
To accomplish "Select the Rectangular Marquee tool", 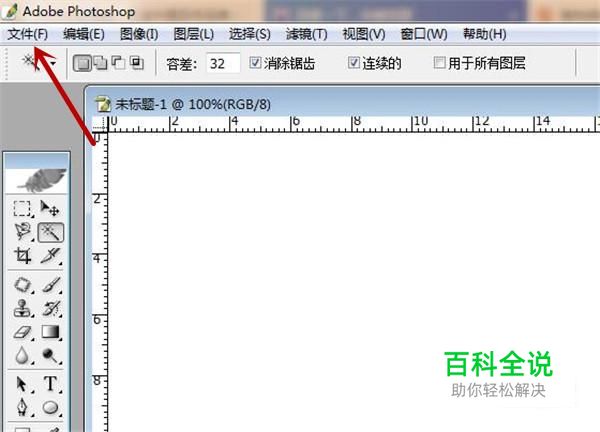I will (x=22, y=209).
